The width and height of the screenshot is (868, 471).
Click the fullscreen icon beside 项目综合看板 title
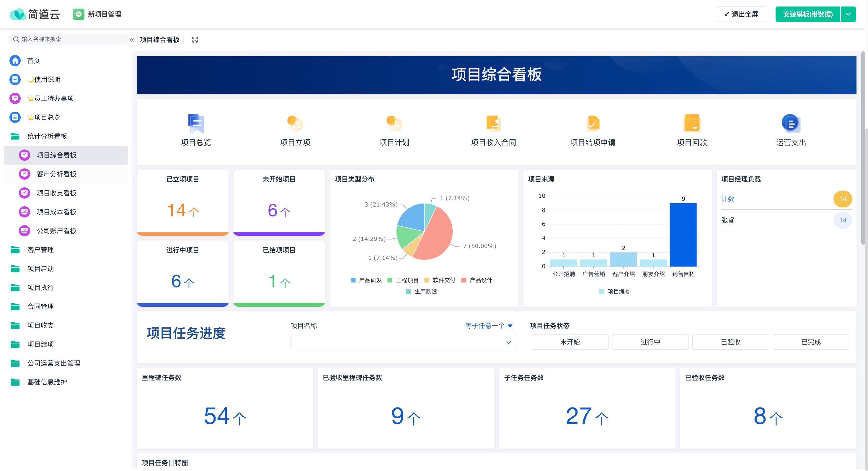tap(195, 40)
